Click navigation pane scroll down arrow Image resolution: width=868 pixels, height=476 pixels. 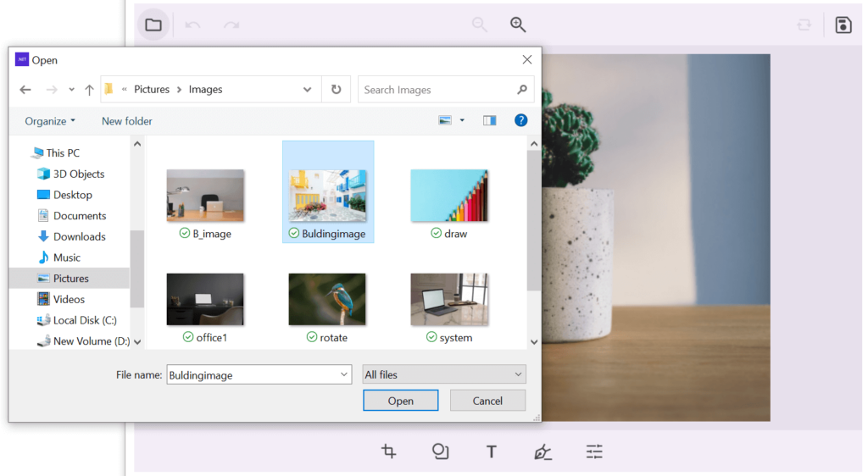point(137,342)
